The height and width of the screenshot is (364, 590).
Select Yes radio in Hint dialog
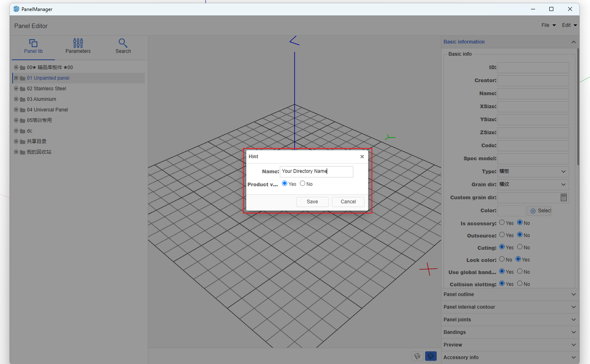tap(285, 183)
